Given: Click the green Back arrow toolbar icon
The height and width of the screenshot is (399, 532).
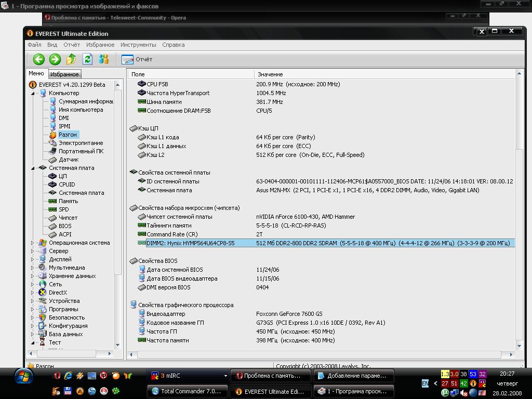Looking at the screenshot, I should [x=38, y=59].
